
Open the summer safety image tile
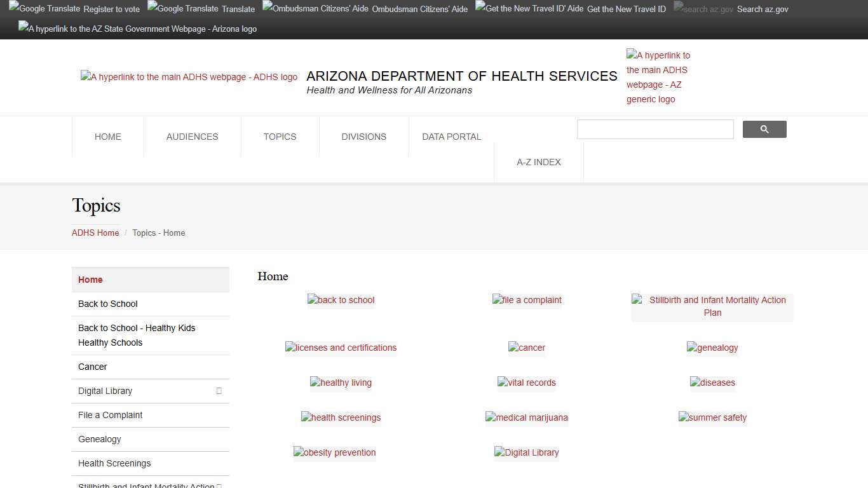(712, 417)
